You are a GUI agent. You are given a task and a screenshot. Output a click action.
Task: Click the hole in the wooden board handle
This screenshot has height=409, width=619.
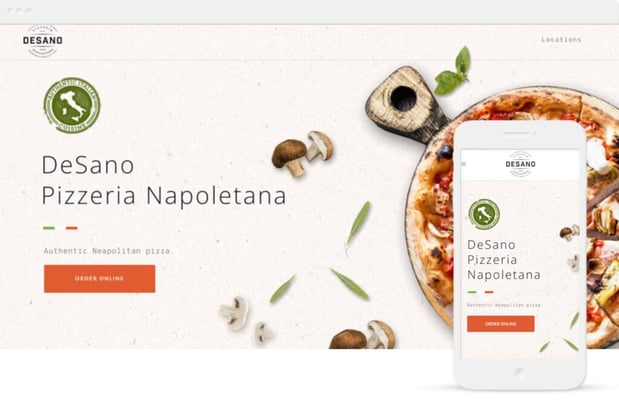(403, 99)
